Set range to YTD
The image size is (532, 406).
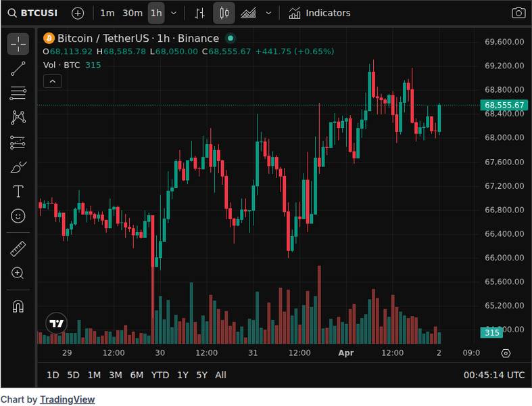[160, 375]
